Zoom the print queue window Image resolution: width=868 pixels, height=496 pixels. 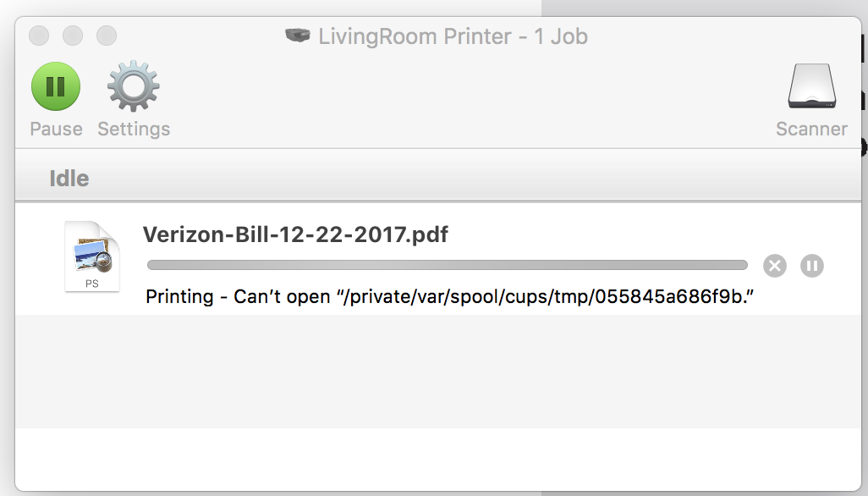pos(107,36)
